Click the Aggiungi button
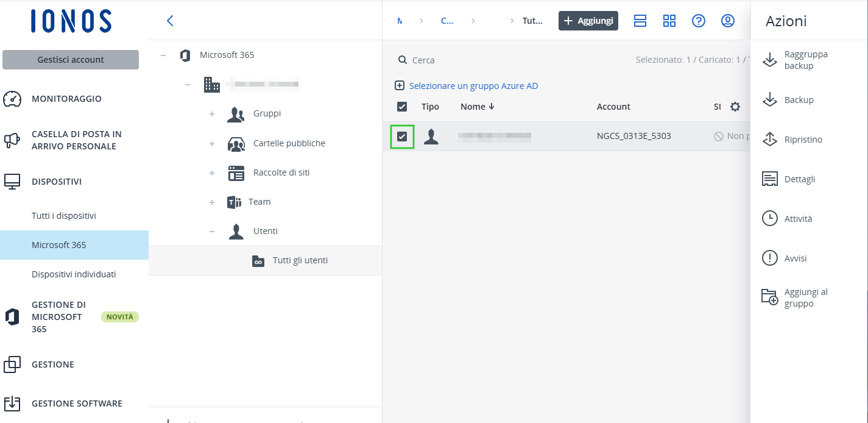Image resolution: width=868 pixels, height=423 pixels. pyautogui.click(x=588, y=21)
